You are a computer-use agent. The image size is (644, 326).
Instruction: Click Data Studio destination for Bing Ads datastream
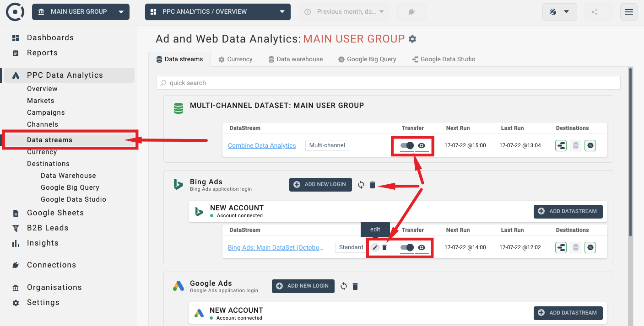(x=561, y=247)
